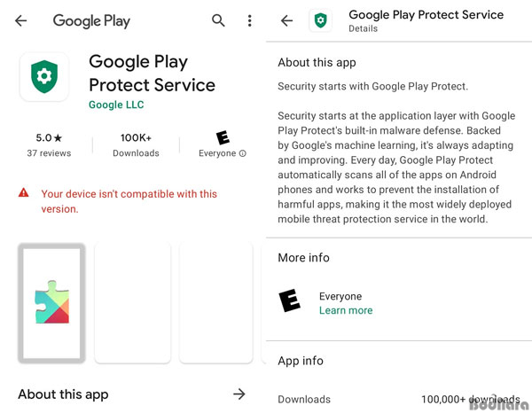Open the Google LLC developer page
This screenshot has width=532, height=413.
coord(116,105)
